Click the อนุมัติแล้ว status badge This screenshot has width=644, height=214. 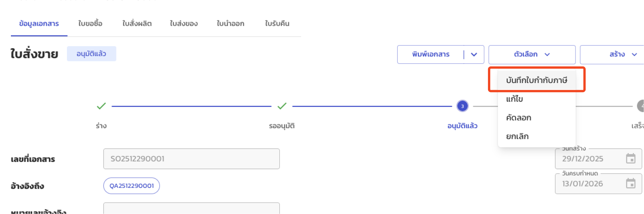tap(91, 53)
